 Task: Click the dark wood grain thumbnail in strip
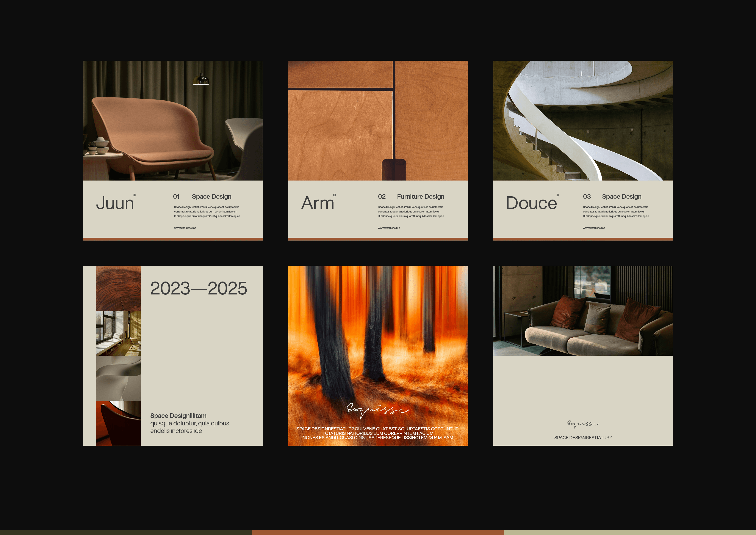click(x=118, y=288)
